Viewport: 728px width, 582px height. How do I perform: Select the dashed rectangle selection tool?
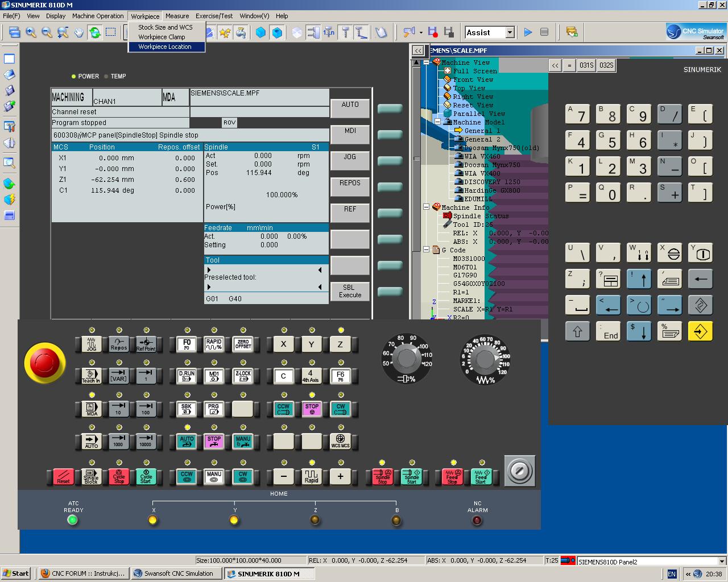pos(110,32)
